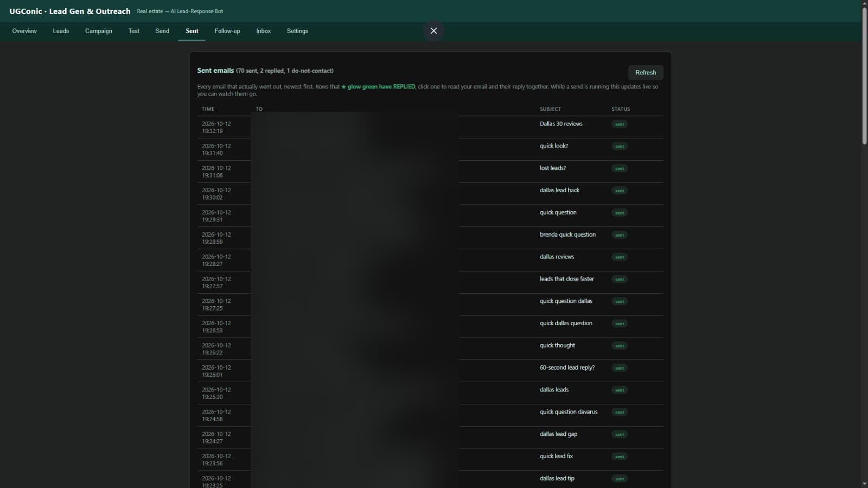The image size is (868, 488).
Task: Select the 'dallas lead hack' subject
Action: (x=559, y=191)
